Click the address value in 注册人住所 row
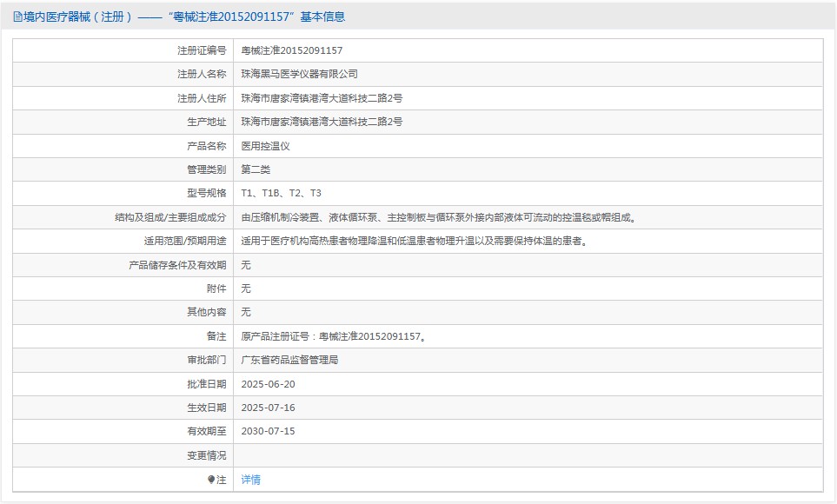 coord(322,98)
